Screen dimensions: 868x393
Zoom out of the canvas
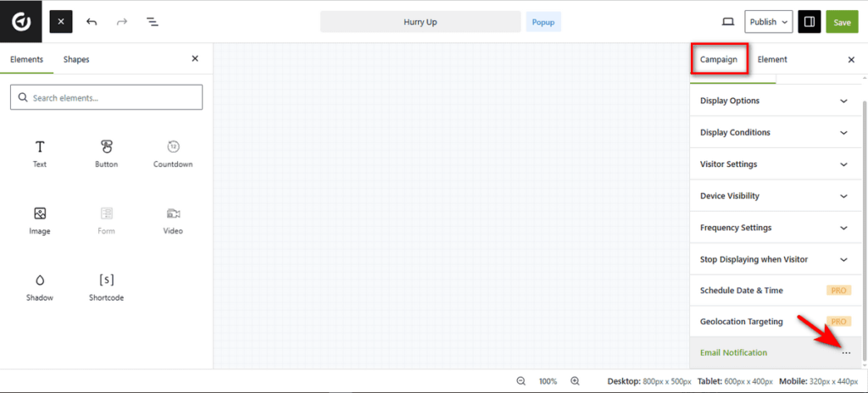pyautogui.click(x=521, y=381)
